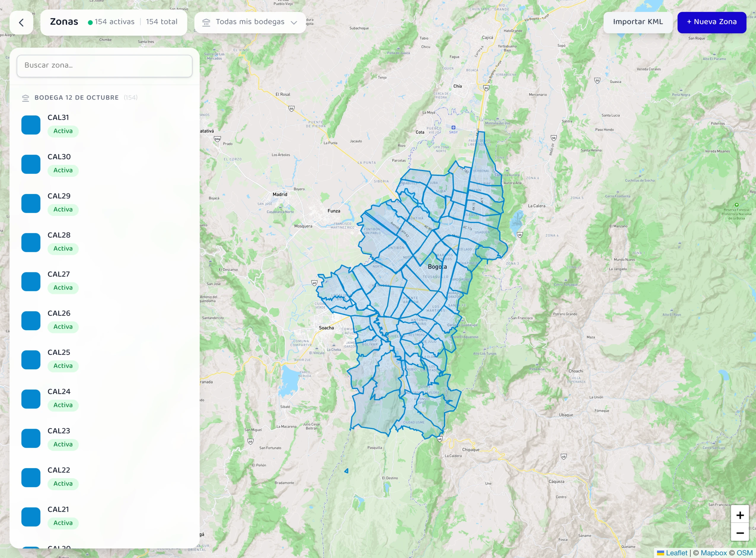Click the warehouse icon in bodegas selector
The image size is (756, 558).
206,22
